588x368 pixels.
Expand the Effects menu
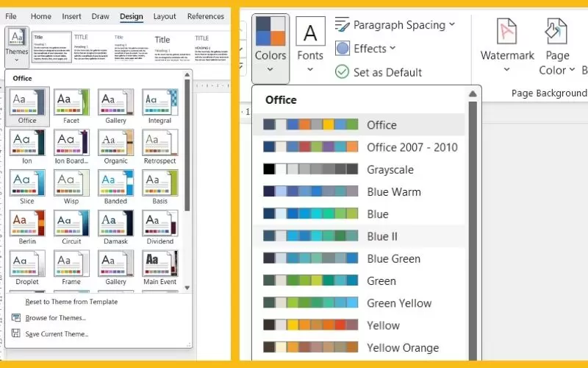tap(365, 49)
